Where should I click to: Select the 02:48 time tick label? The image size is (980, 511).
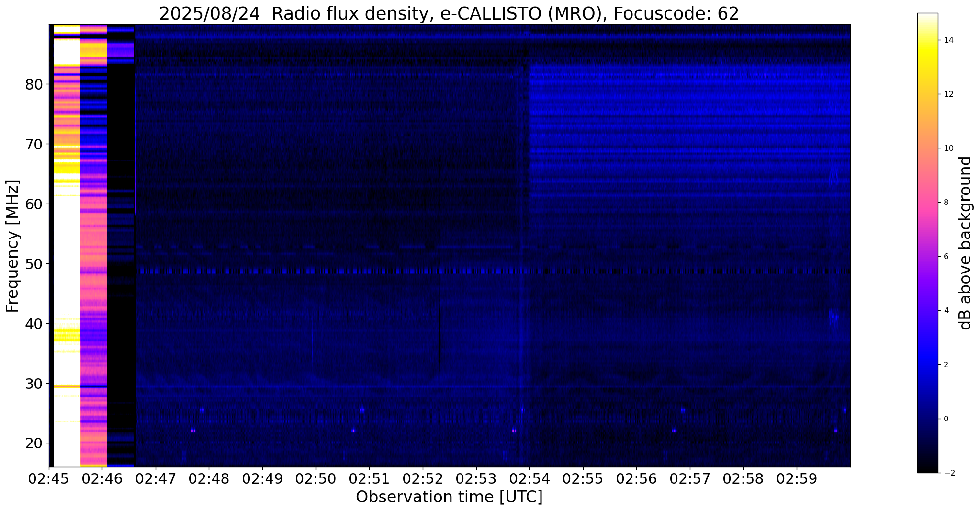(209, 479)
